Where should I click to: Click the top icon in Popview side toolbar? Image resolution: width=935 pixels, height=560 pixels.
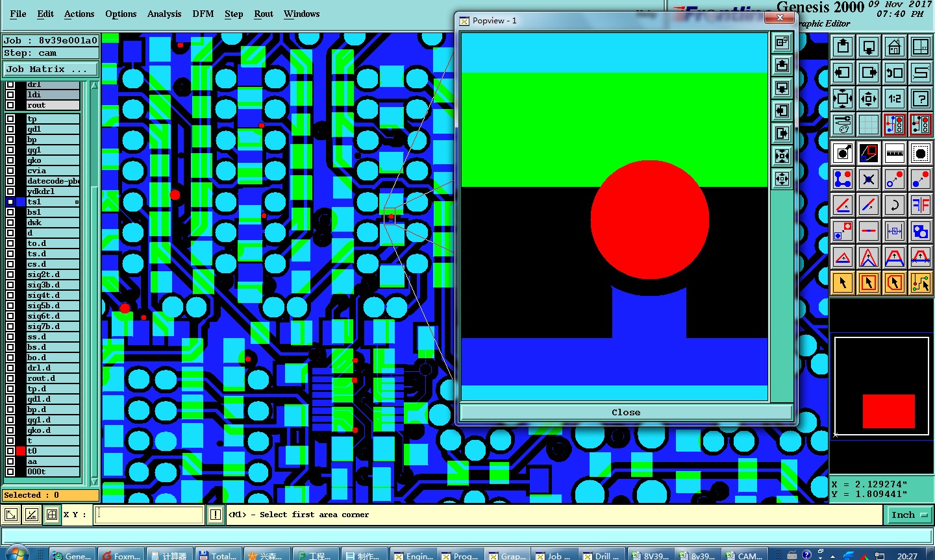pyautogui.click(x=782, y=43)
